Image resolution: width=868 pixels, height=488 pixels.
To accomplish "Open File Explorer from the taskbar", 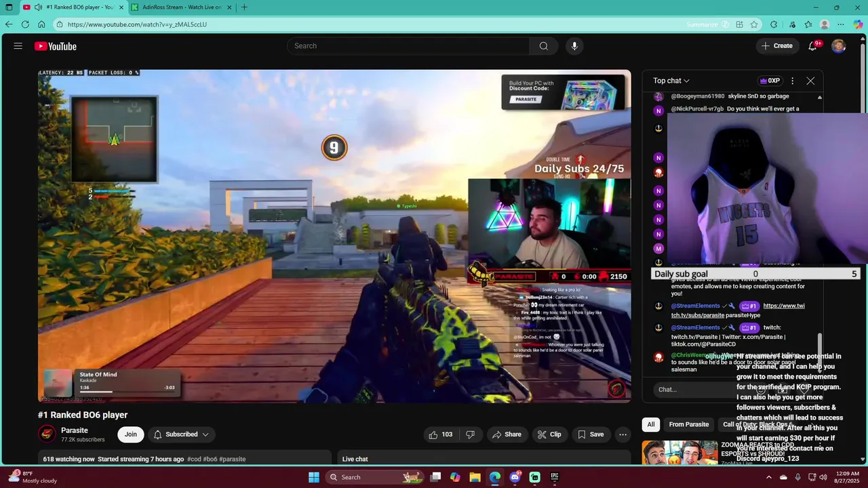I will tap(475, 477).
